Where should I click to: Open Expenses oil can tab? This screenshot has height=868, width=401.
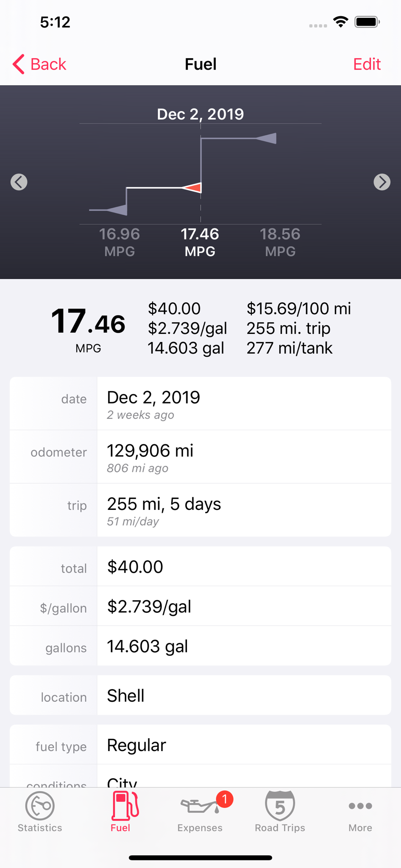click(200, 812)
